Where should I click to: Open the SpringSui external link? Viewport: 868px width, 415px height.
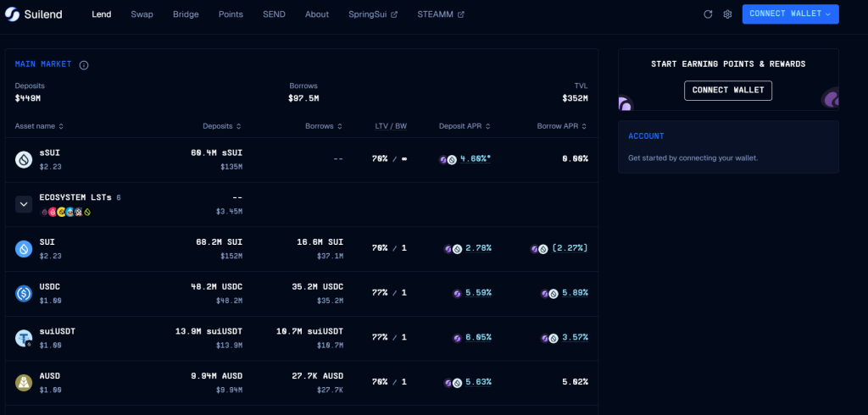(373, 14)
